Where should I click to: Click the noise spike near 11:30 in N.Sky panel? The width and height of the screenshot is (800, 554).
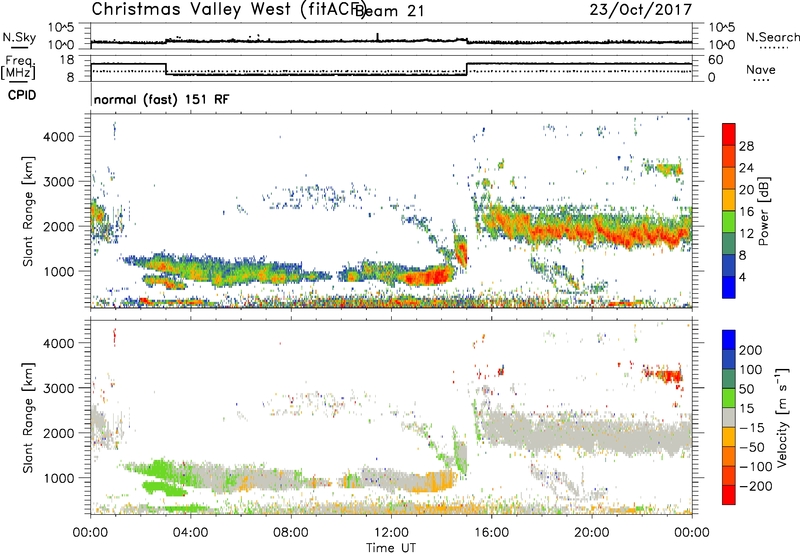(x=378, y=37)
